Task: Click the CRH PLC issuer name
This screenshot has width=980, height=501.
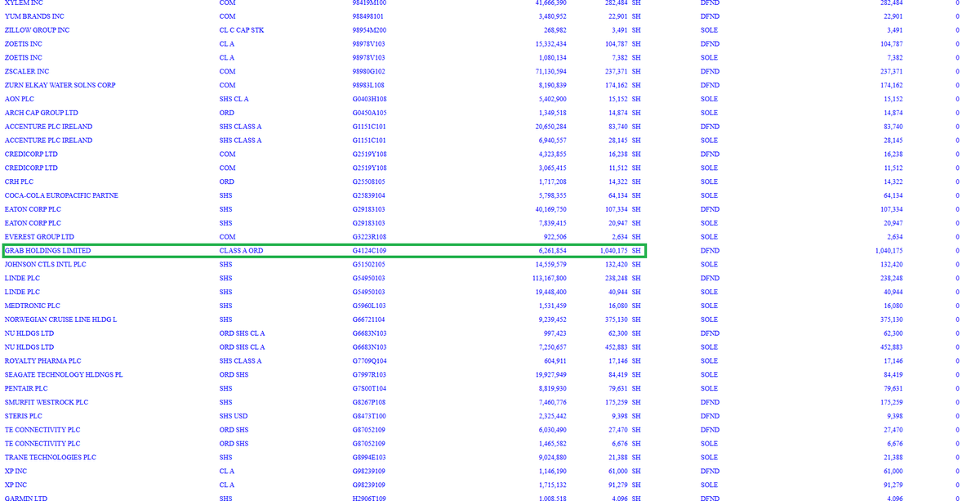Action: point(20,181)
